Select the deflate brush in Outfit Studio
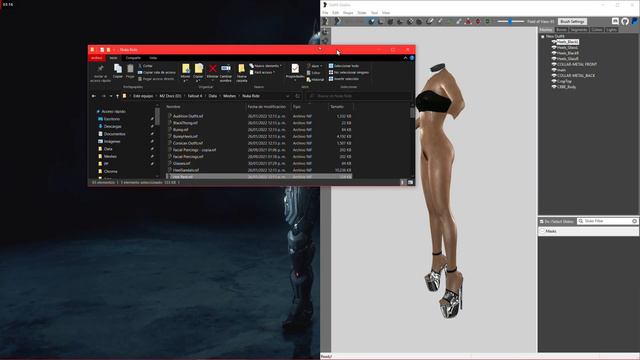This screenshot has width=640, height=360. pos(400,22)
